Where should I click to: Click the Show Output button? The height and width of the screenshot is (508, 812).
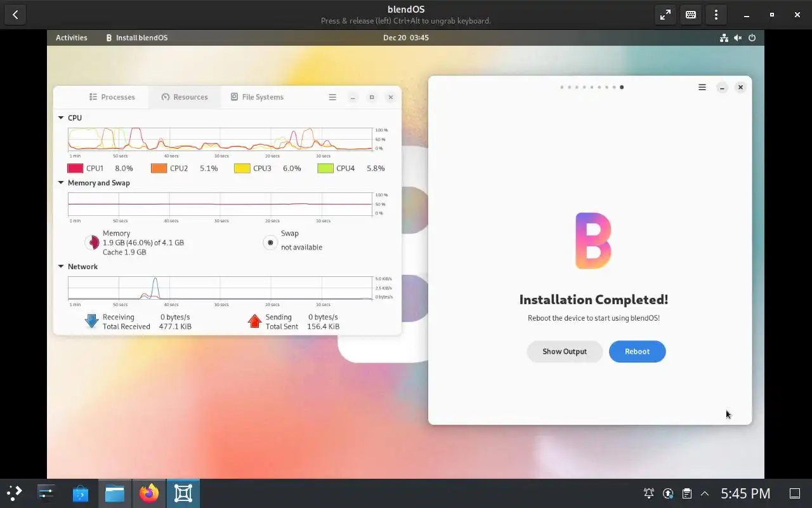point(565,352)
